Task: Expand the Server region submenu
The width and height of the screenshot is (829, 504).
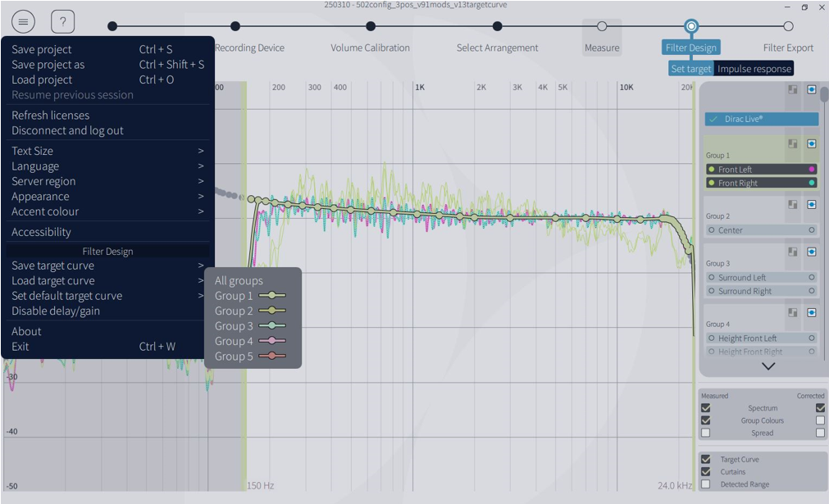Action: [x=108, y=181]
